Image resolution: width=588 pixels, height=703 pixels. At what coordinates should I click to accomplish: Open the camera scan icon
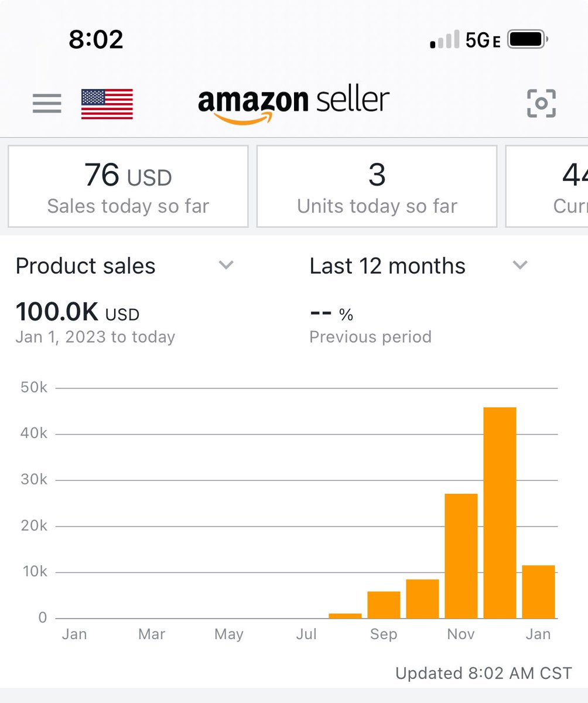tap(541, 104)
